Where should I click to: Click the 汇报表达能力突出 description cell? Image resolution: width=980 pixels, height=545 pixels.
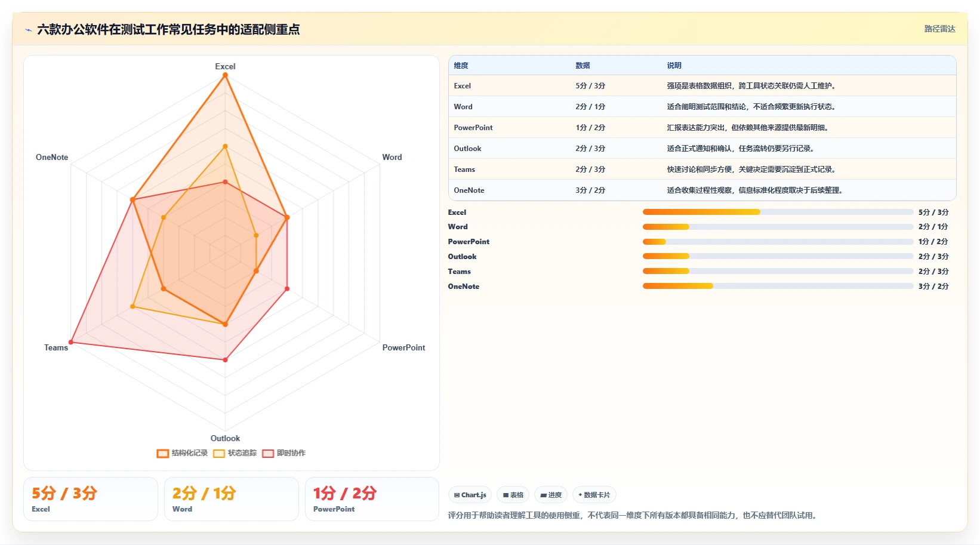(x=747, y=128)
